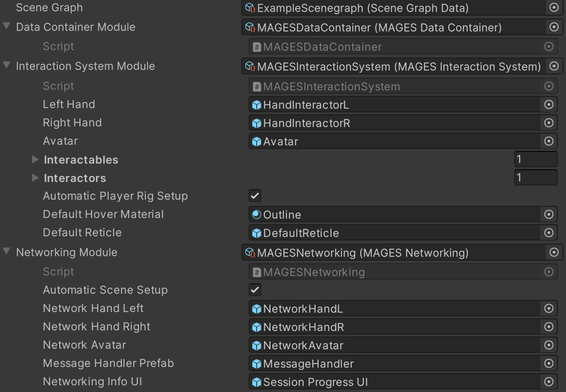Click the NetworkAvatar prefab cube icon
Viewport: 566px width, 392px height.
(256, 346)
